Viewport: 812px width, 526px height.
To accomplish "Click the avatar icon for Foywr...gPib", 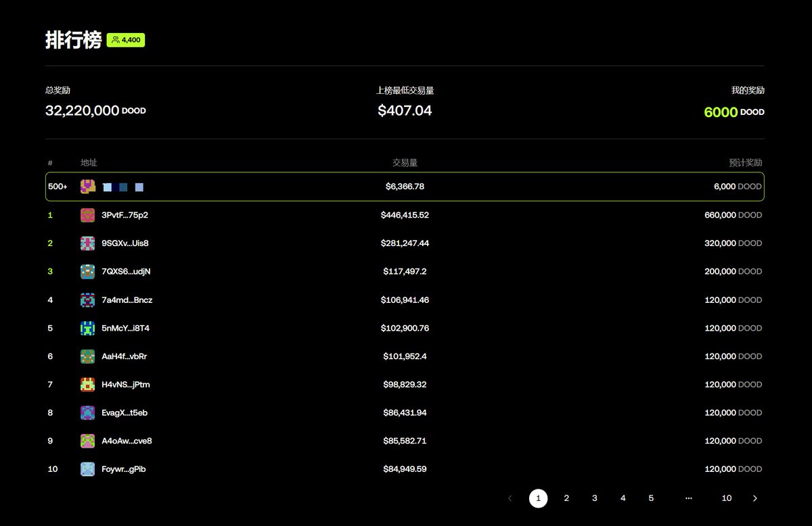I will pos(87,469).
